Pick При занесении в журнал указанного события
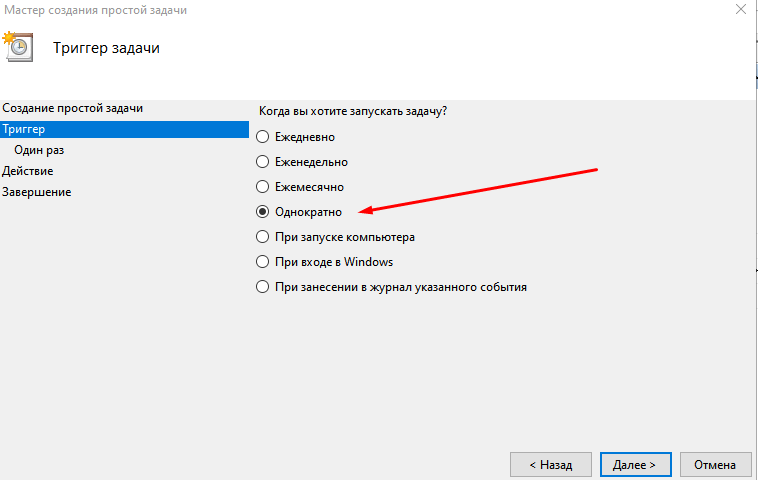The image size is (758, 480). [x=263, y=287]
